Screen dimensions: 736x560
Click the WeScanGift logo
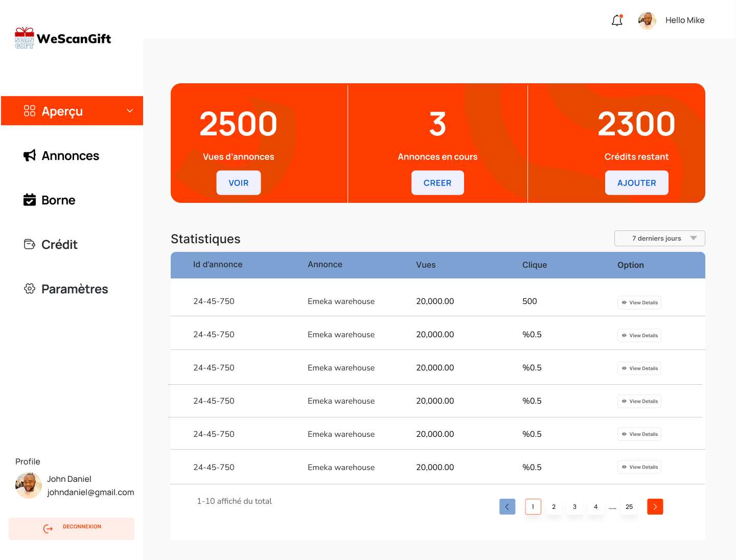pos(63,38)
